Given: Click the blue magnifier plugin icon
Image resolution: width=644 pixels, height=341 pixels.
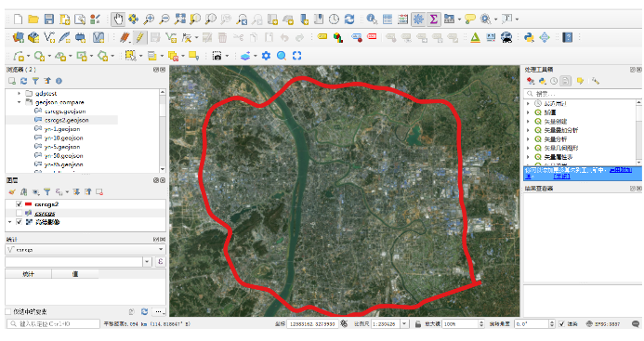Looking at the screenshot, I should pos(282,56).
